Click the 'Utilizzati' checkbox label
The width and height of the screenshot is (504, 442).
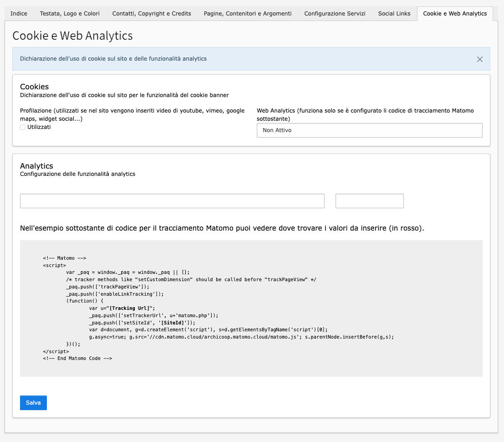(39, 127)
